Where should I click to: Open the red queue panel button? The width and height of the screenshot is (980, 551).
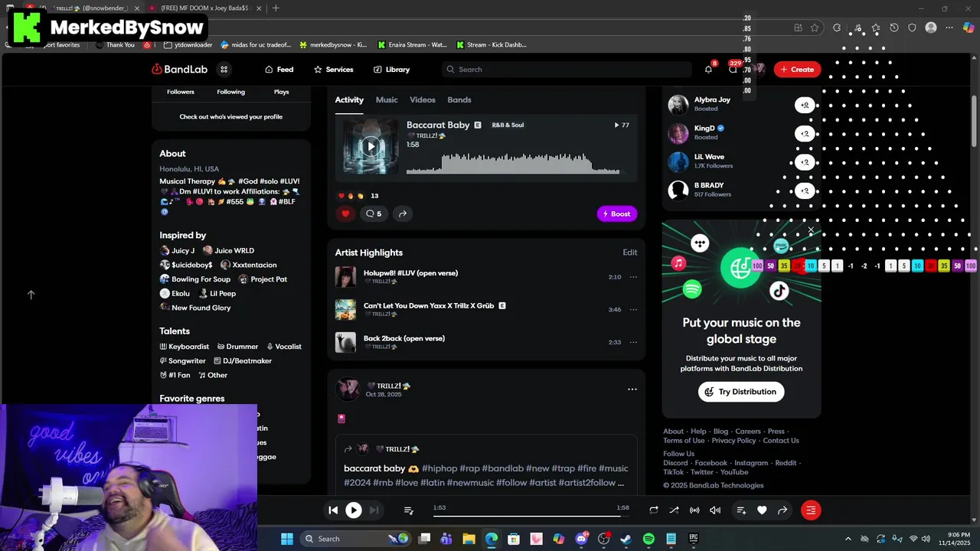pos(811,510)
